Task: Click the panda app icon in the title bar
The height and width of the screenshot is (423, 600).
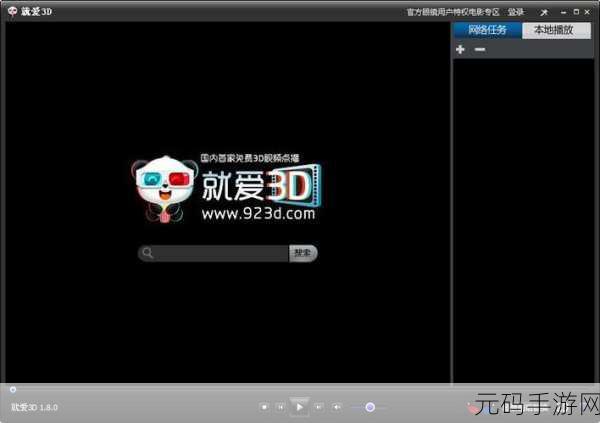Action: (x=13, y=11)
